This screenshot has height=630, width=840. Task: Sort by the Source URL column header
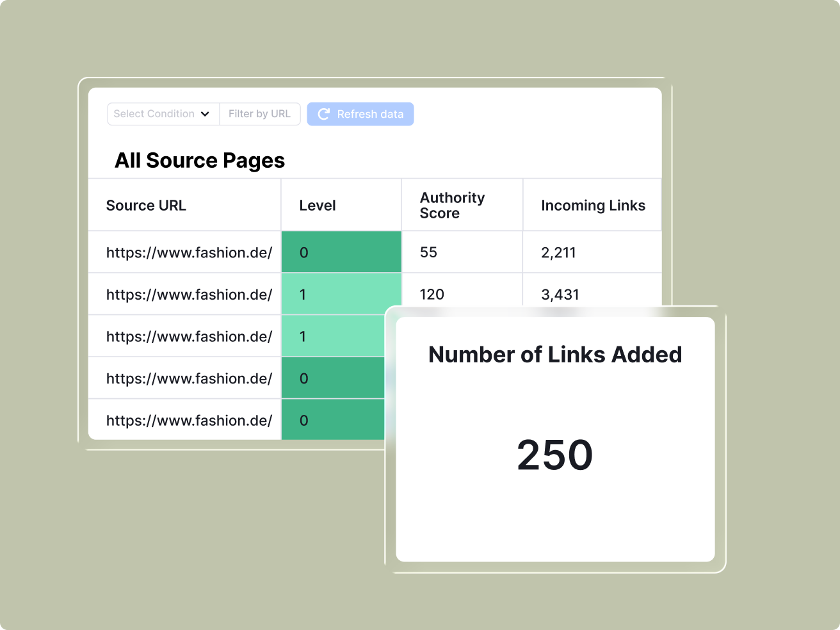[146, 206]
